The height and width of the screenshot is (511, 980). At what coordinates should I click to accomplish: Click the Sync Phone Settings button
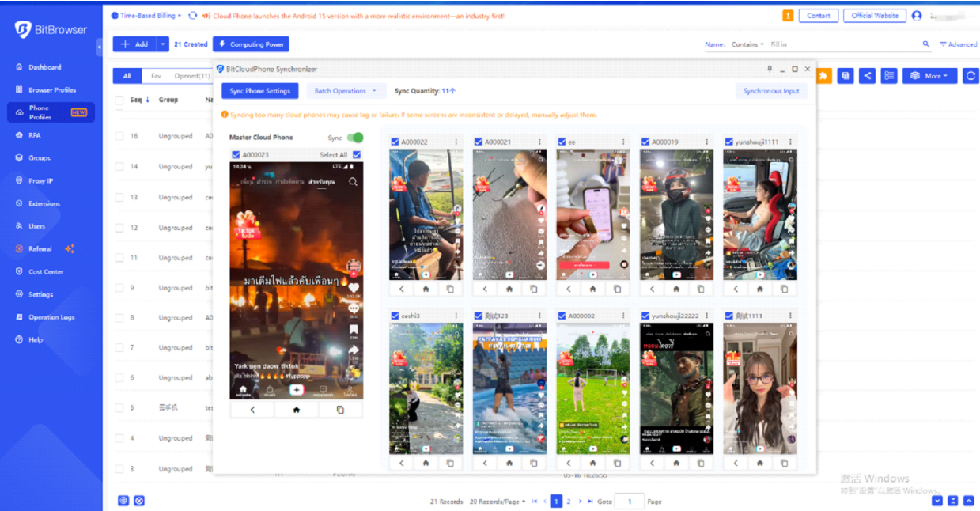260,91
